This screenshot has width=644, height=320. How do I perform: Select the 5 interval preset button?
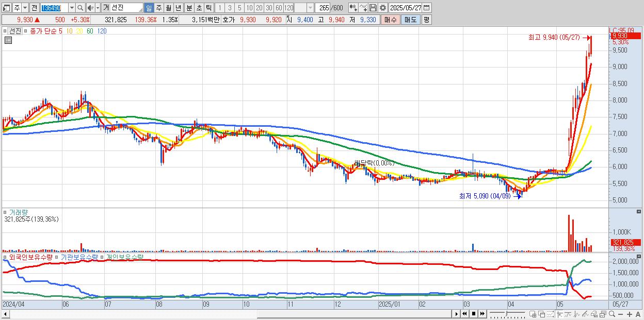point(239,8)
